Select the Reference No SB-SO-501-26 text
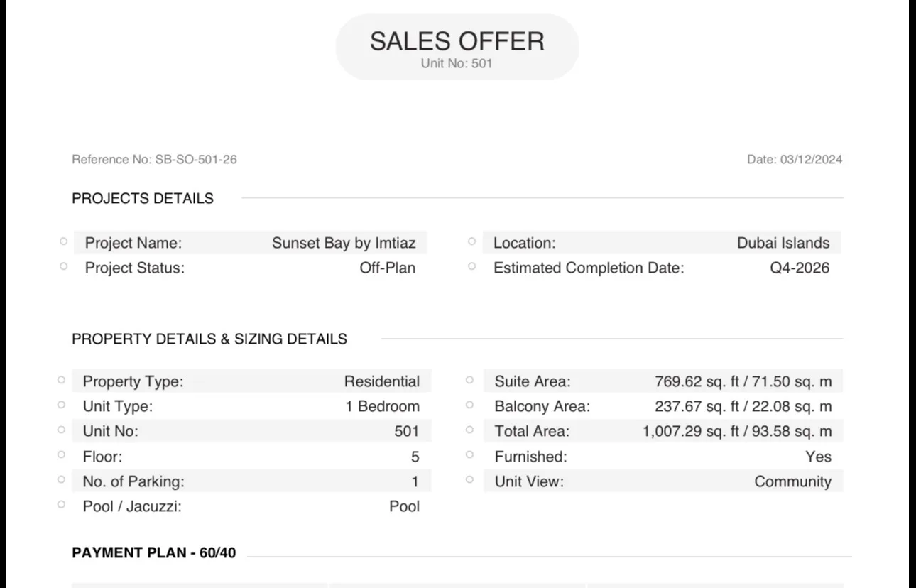 pos(154,160)
